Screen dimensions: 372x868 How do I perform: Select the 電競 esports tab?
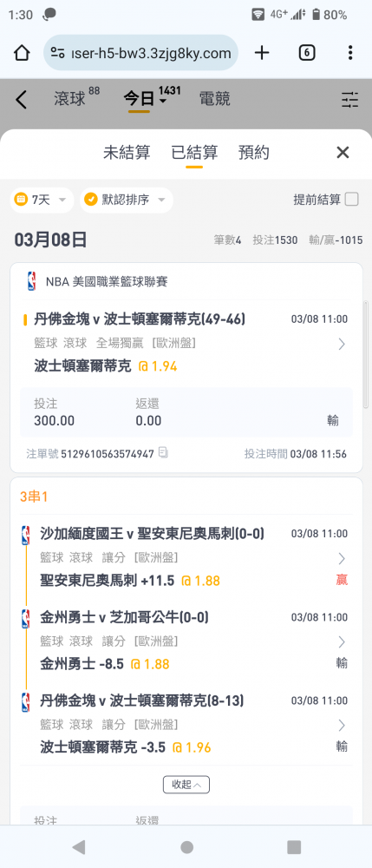[x=214, y=99]
